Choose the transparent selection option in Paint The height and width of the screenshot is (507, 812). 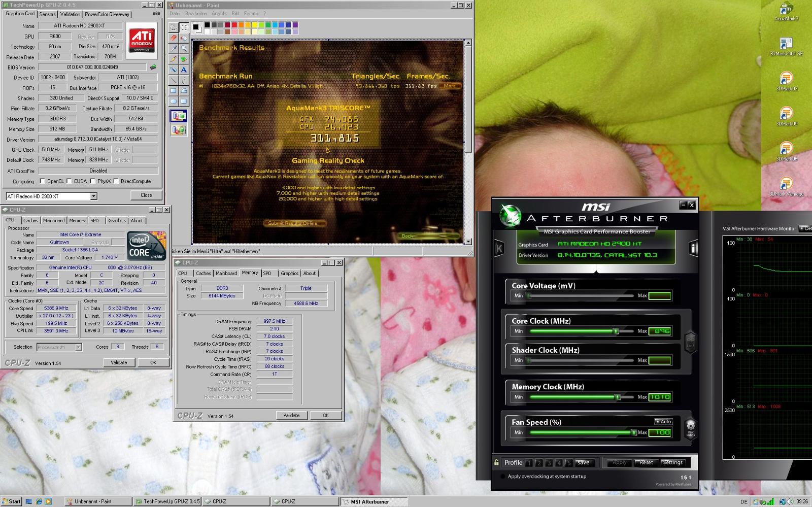[x=179, y=130]
